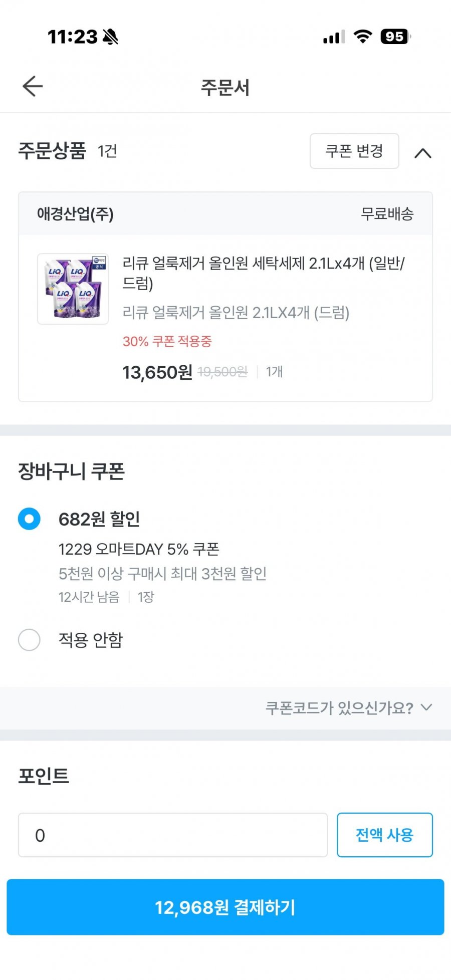
Task: Tap the 쿠폰 변경 button
Action: click(x=354, y=151)
